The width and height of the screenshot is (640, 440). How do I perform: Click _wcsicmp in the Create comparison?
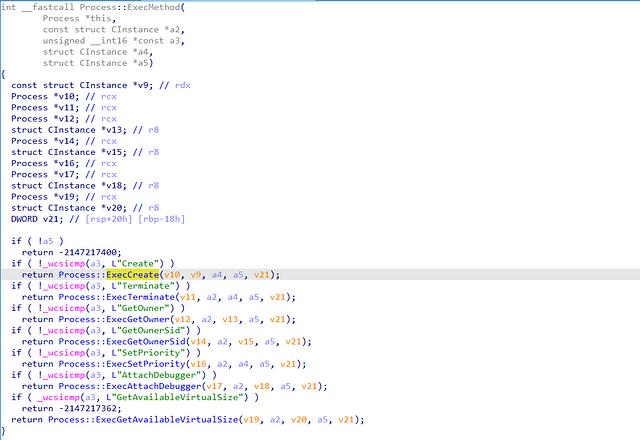pyautogui.click(x=64, y=264)
